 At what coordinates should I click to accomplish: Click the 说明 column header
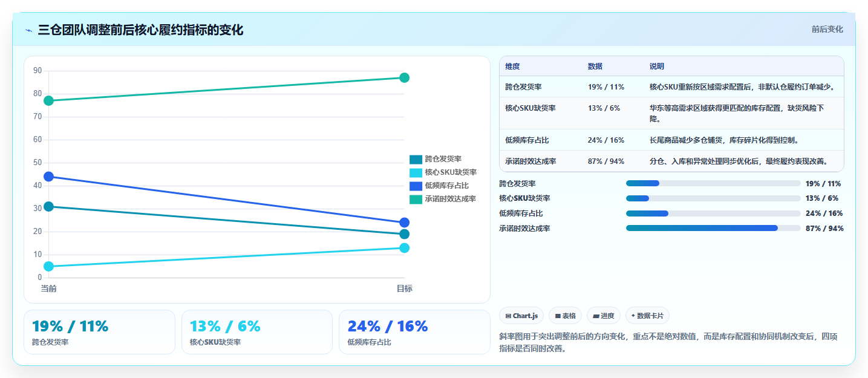click(x=657, y=67)
